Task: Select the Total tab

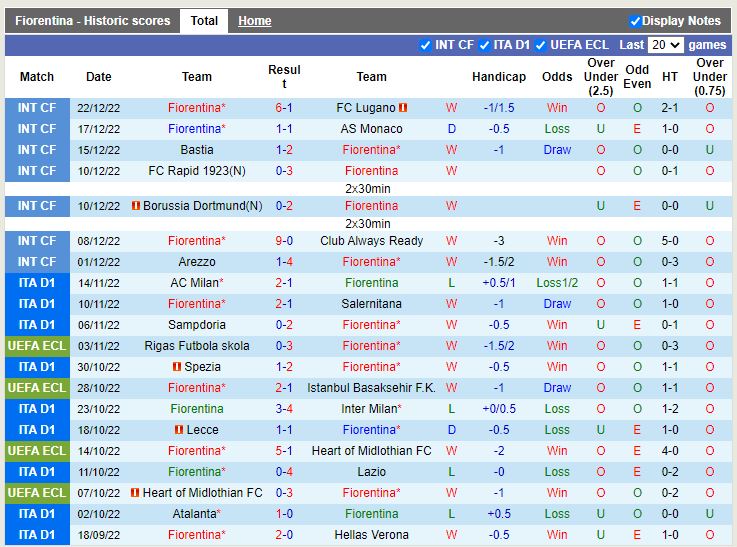Action: coord(204,21)
